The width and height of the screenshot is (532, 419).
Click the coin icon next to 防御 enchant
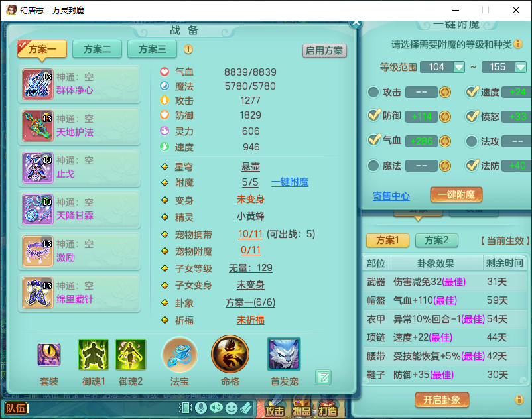click(x=445, y=117)
